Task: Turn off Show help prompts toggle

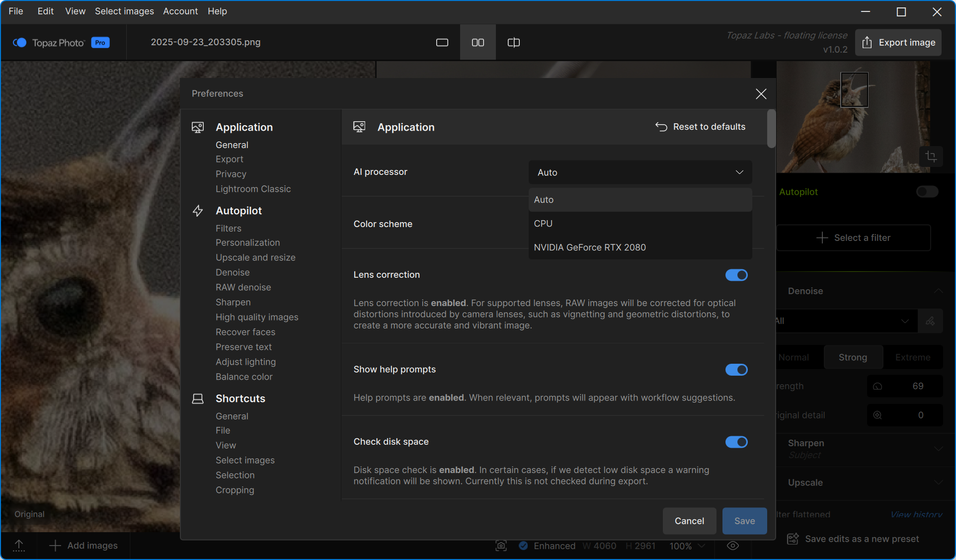Action: pos(736,370)
